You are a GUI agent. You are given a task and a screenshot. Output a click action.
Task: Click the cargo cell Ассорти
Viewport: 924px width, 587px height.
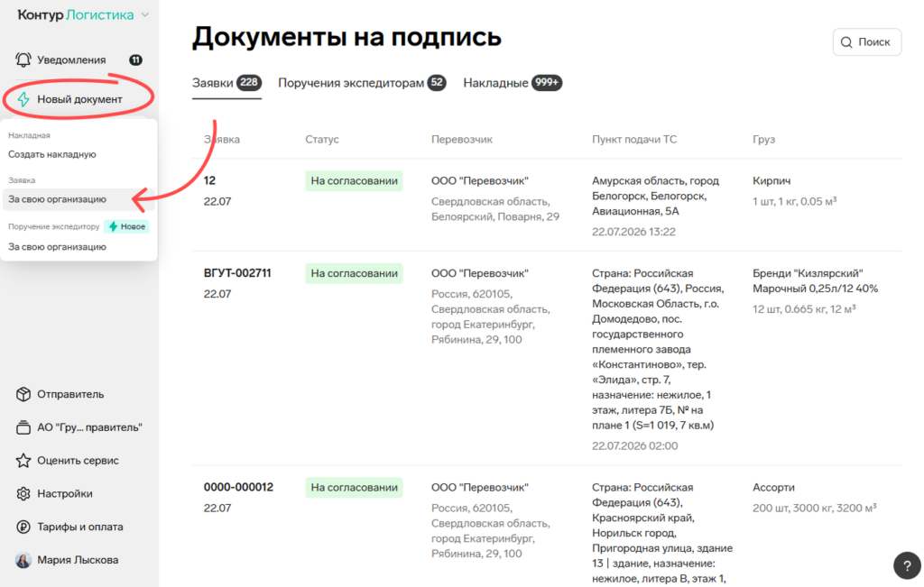[x=773, y=488]
